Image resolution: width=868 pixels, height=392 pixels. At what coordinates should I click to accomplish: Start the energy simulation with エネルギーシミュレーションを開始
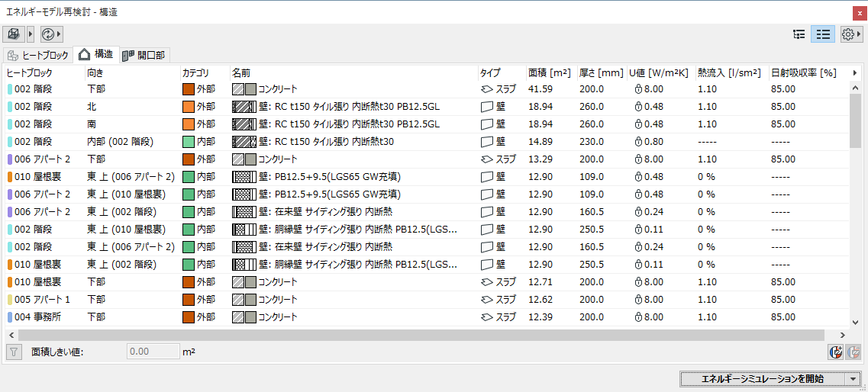[763, 379]
